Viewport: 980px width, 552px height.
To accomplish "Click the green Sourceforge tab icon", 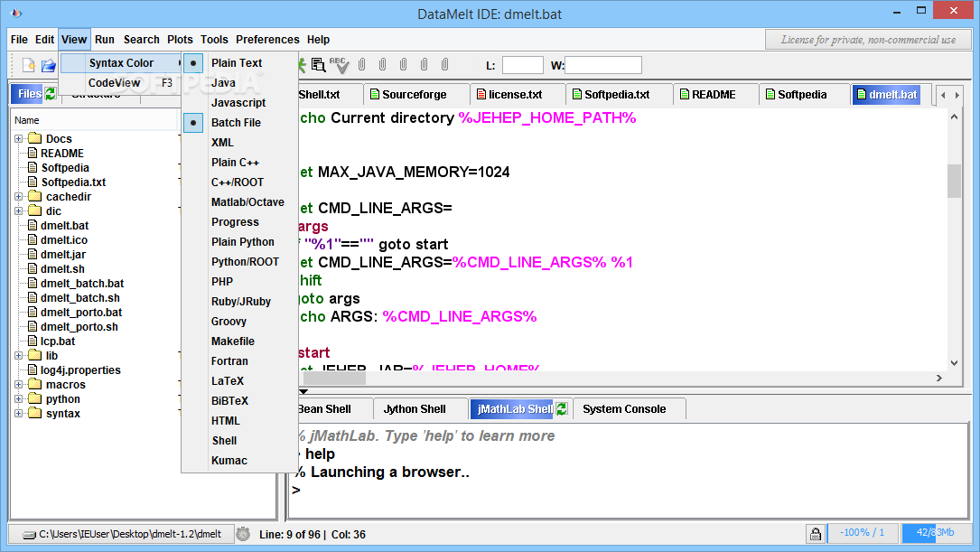I will [374, 94].
